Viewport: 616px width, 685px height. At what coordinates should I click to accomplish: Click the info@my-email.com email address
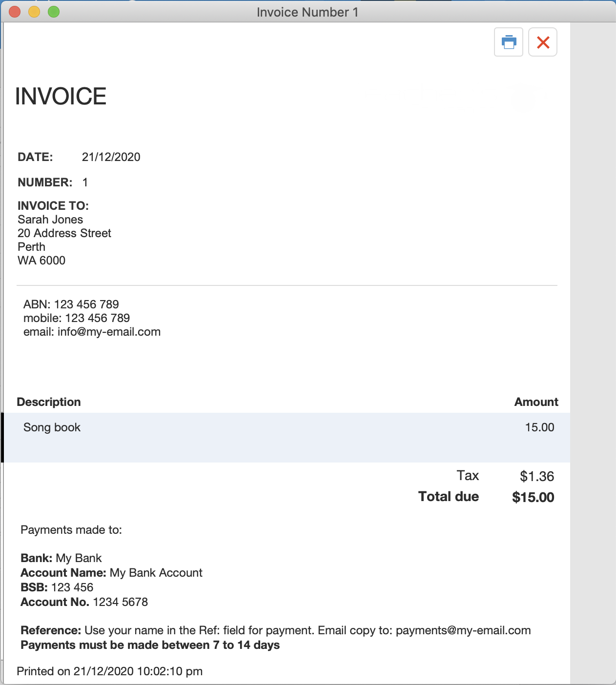pyautogui.click(x=109, y=332)
